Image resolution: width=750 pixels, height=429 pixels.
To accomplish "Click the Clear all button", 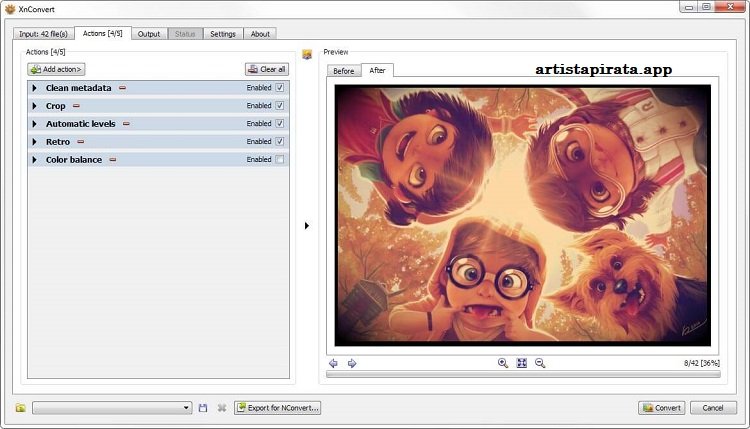I will click(267, 69).
